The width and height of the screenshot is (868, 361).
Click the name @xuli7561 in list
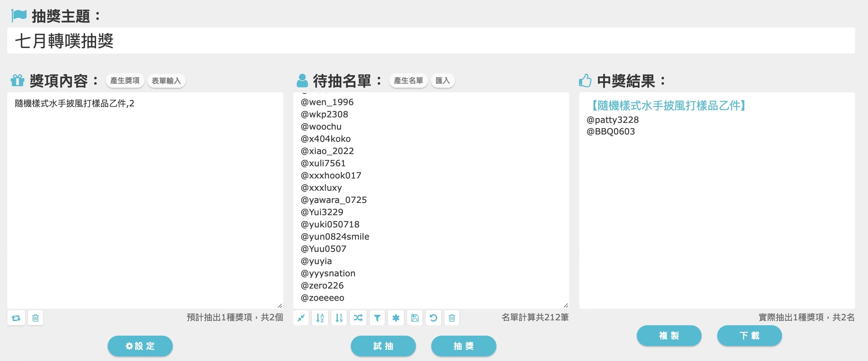tap(323, 163)
